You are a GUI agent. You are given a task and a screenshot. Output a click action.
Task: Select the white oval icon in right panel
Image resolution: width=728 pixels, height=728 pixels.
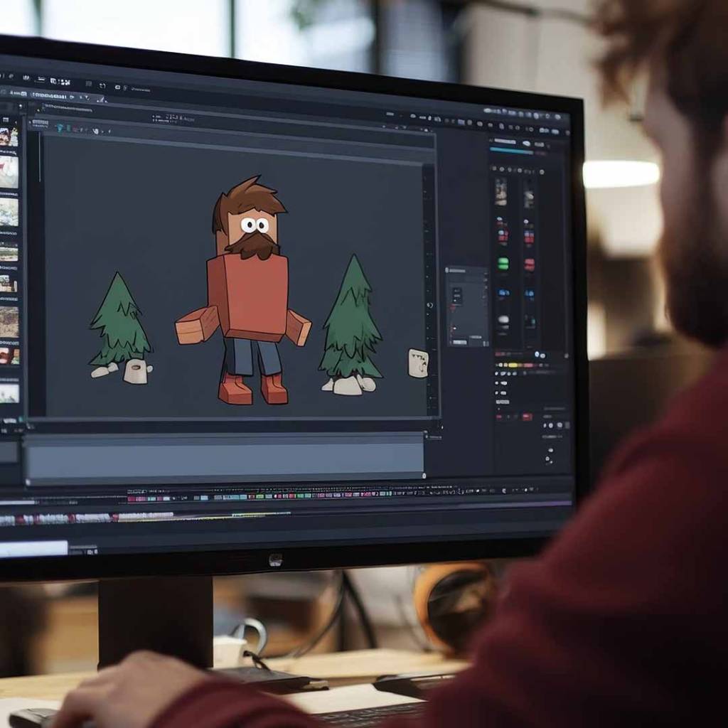pyautogui.click(x=504, y=319)
